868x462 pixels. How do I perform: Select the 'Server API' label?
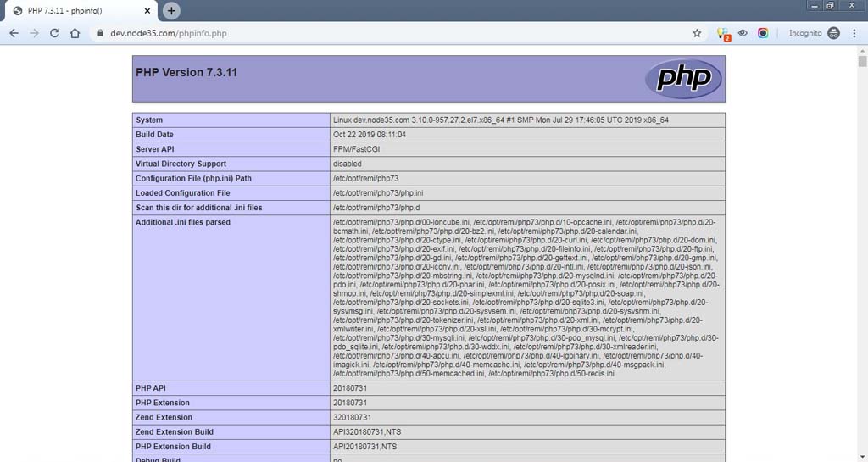pyautogui.click(x=155, y=149)
